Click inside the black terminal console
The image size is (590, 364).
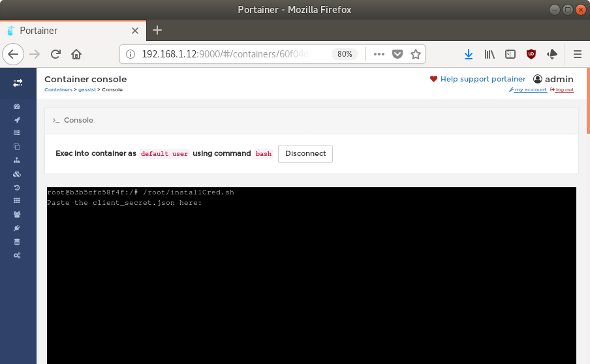pyautogui.click(x=311, y=276)
